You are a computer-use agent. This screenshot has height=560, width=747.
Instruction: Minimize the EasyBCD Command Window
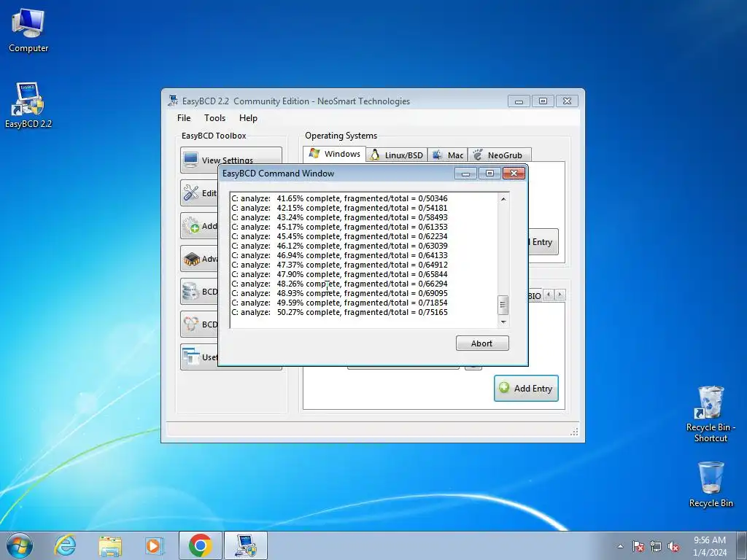coord(465,174)
